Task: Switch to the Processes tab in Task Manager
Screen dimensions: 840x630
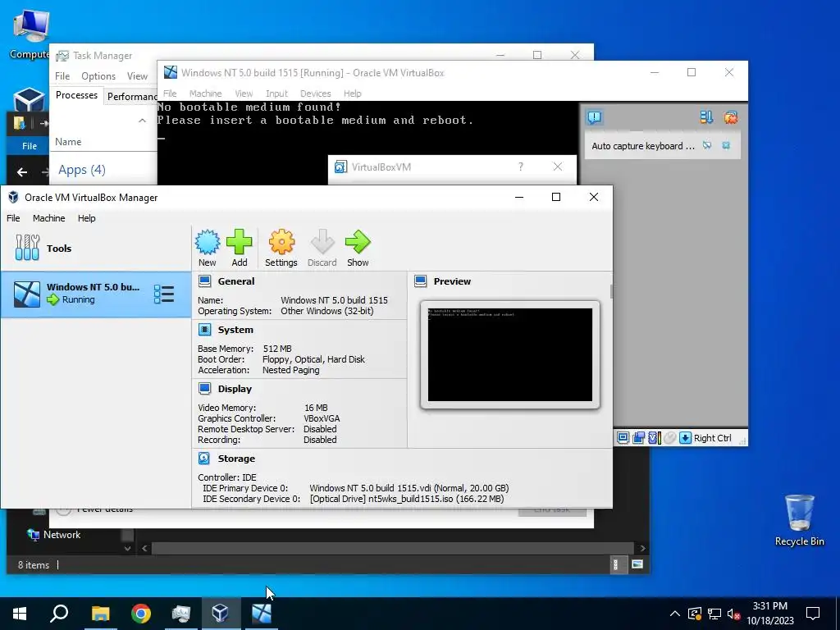Action: point(76,95)
